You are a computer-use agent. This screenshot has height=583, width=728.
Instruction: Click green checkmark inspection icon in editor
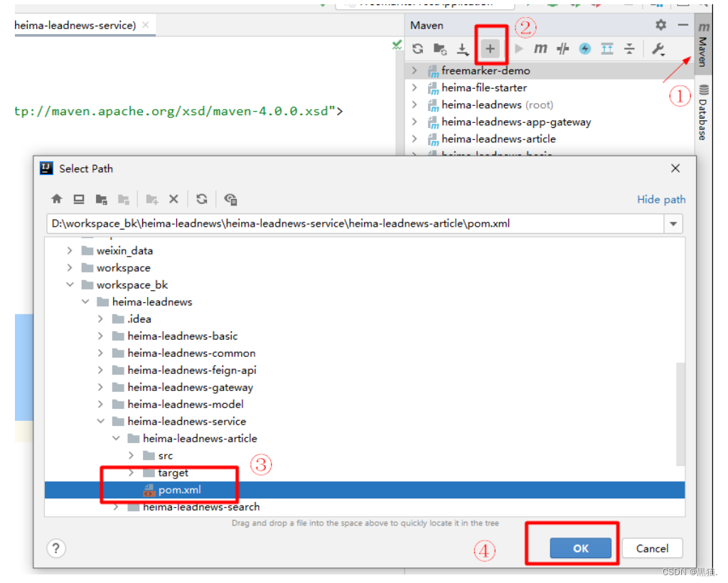pos(397,45)
